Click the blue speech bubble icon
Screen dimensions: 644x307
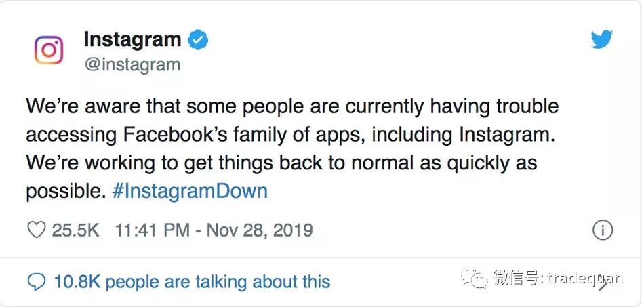pyautogui.click(x=37, y=281)
